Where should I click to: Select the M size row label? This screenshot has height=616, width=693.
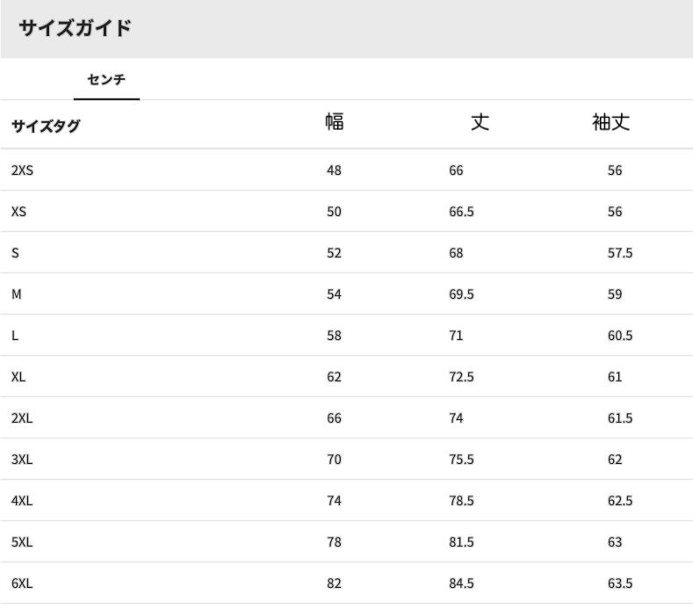pyautogui.click(x=16, y=294)
